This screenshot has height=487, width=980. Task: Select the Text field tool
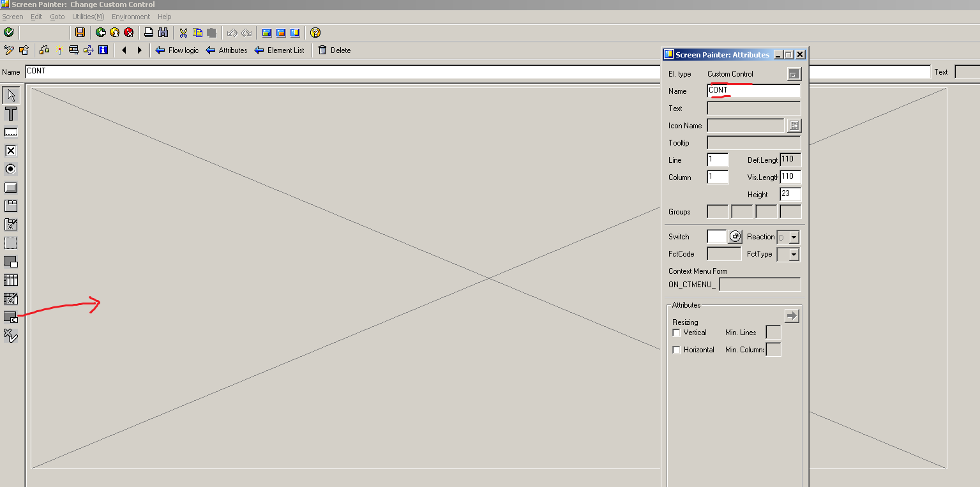coord(10,114)
